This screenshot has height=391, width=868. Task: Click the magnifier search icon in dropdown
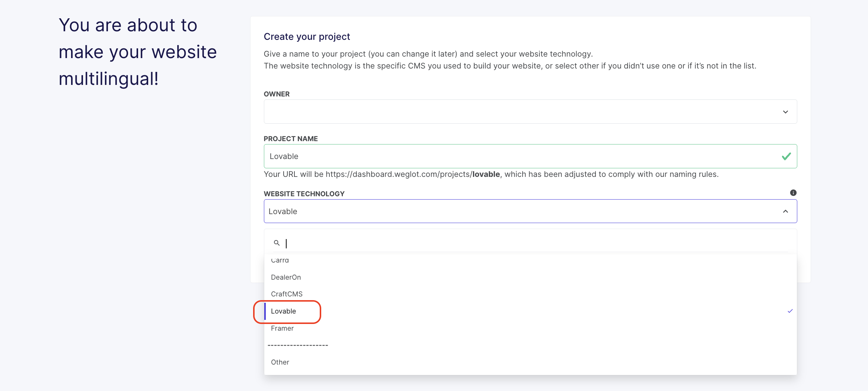pyautogui.click(x=277, y=243)
